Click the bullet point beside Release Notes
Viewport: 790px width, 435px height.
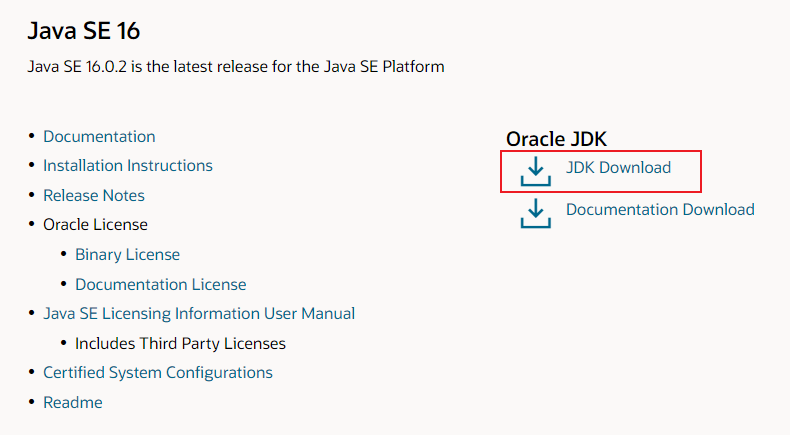click(x=32, y=196)
